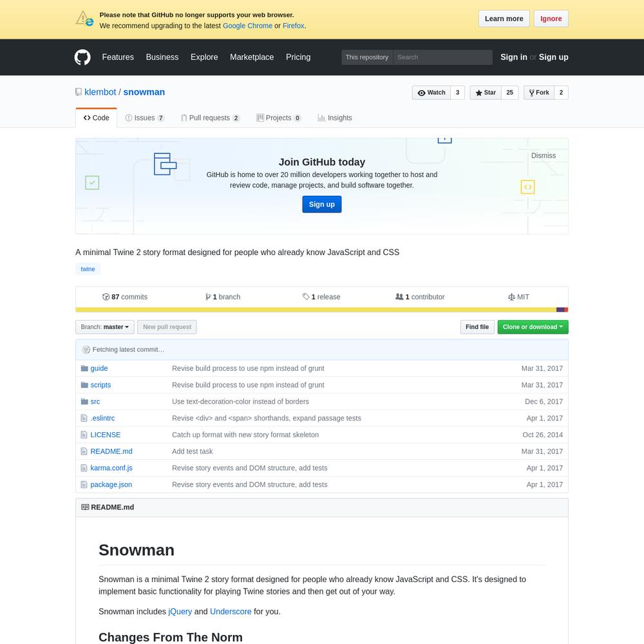Open the watchers count 3
Screen dimensions: 644x644
tap(457, 93)
